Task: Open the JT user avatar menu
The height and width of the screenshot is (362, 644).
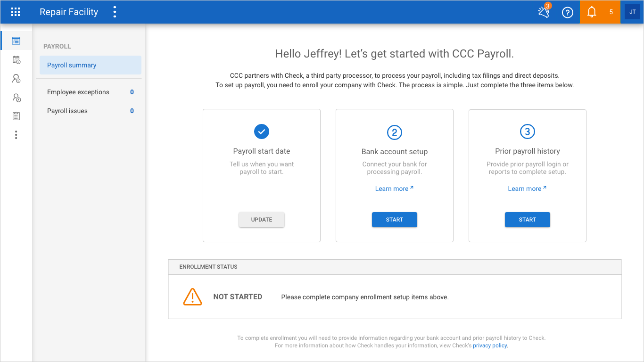Action: pos(632,12)
